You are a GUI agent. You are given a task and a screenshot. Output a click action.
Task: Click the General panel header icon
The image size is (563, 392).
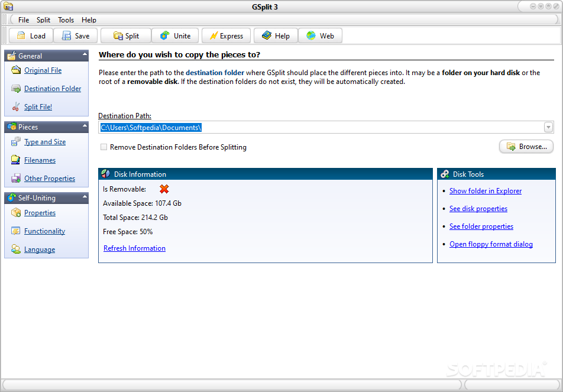[x=12, y=56]
